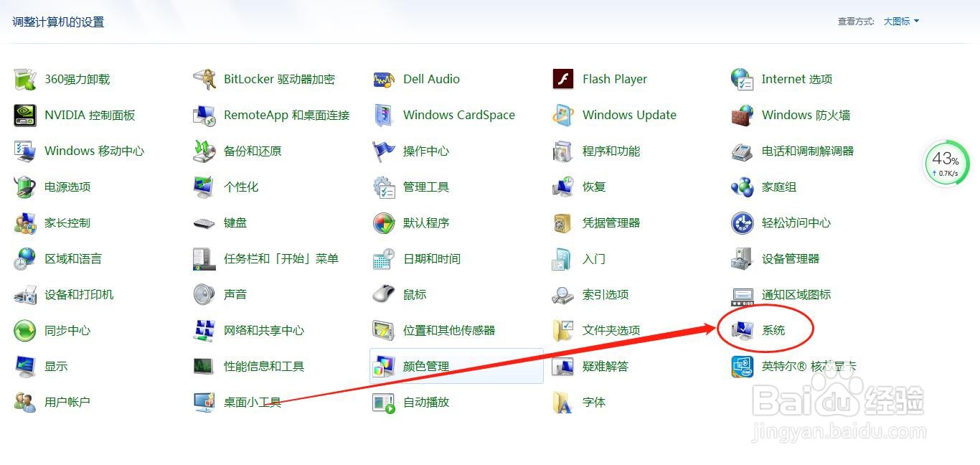Viewport: 980px width, 465px height.
Task: Open 索引选项 magnifier icon
Action: pos(563,294)
